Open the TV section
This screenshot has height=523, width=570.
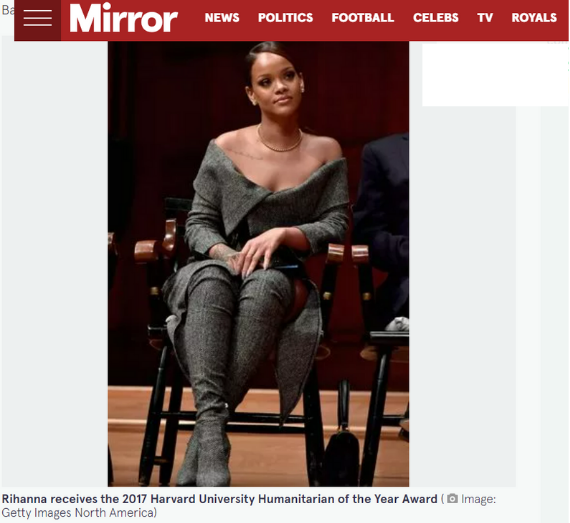[x=485, y=17]
